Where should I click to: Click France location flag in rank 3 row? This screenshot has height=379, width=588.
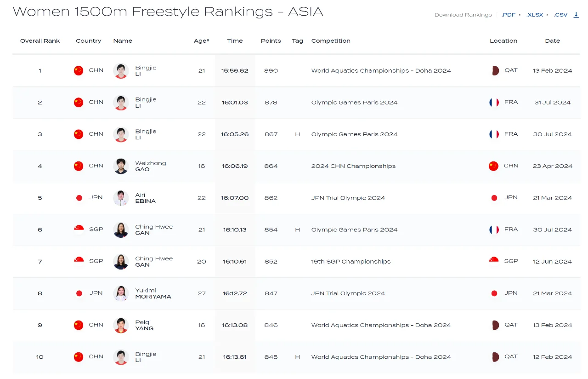point(494,134)
